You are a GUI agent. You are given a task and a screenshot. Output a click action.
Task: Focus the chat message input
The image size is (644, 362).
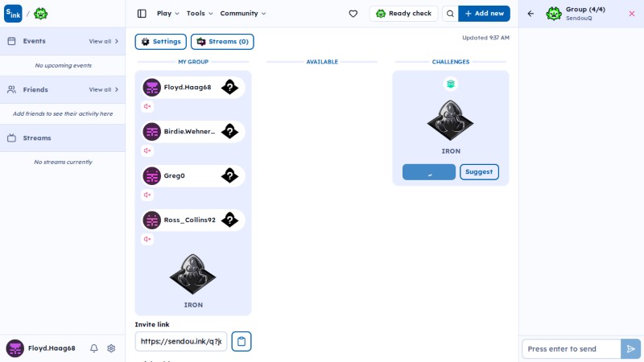[572, 349]
